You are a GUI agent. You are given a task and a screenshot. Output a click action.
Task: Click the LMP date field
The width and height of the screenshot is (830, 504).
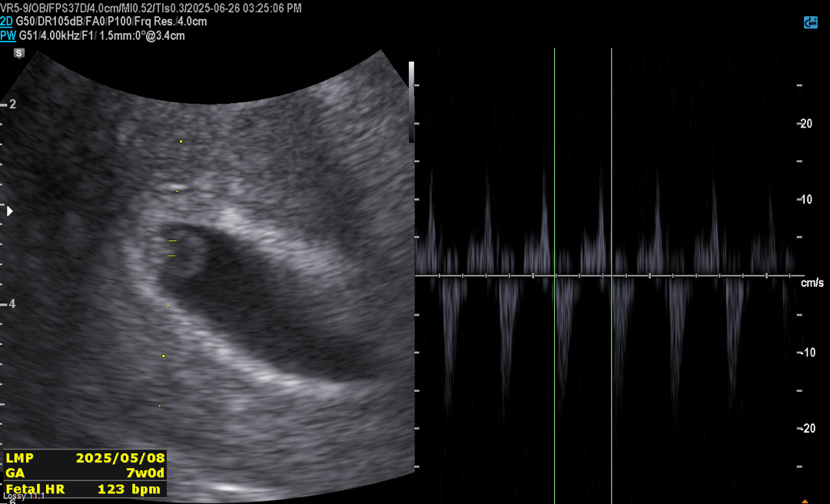pos(120,458)
